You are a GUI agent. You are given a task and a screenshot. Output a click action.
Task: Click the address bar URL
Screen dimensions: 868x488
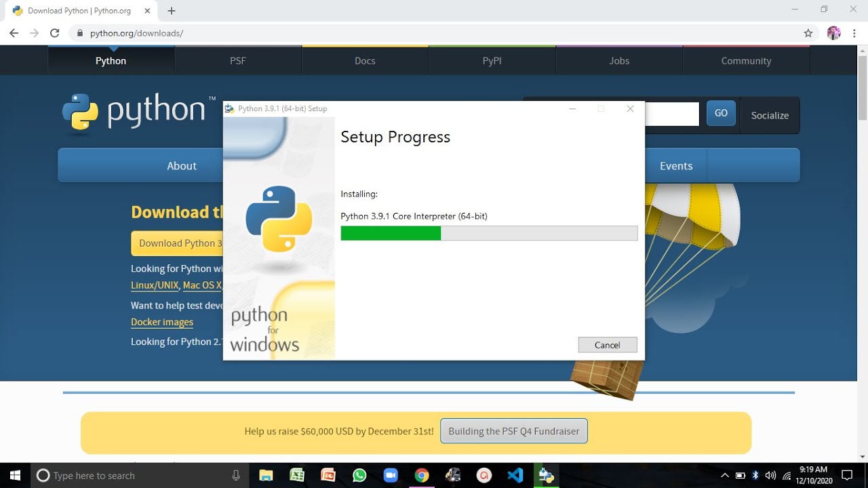(x=136, y=33)
